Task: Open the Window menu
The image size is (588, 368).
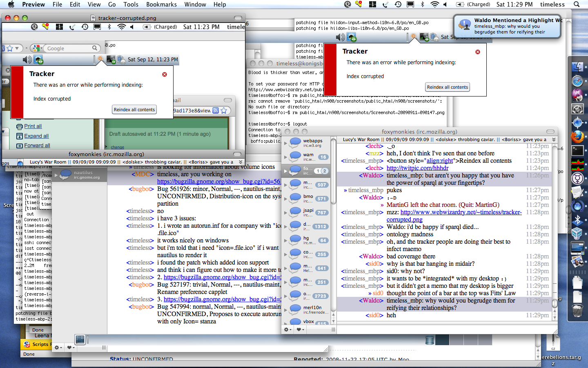Action: tap(195, 4)
